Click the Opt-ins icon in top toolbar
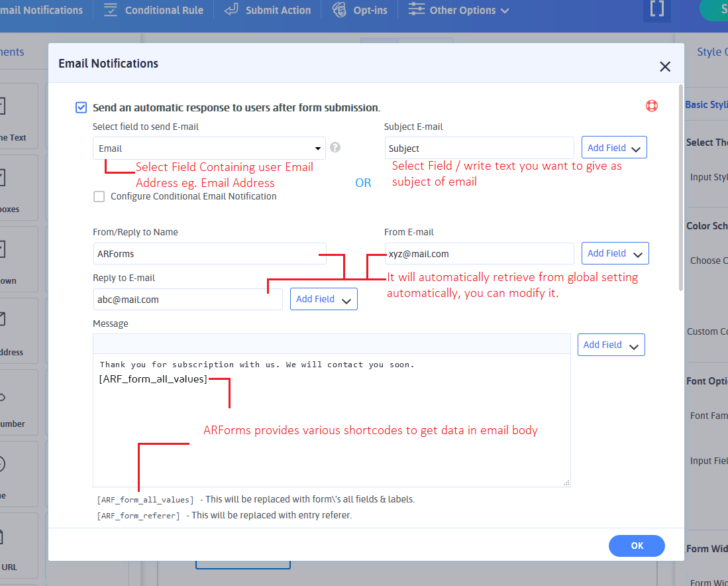728x586 pixels. pyautogui.click(x=339, y=10)
